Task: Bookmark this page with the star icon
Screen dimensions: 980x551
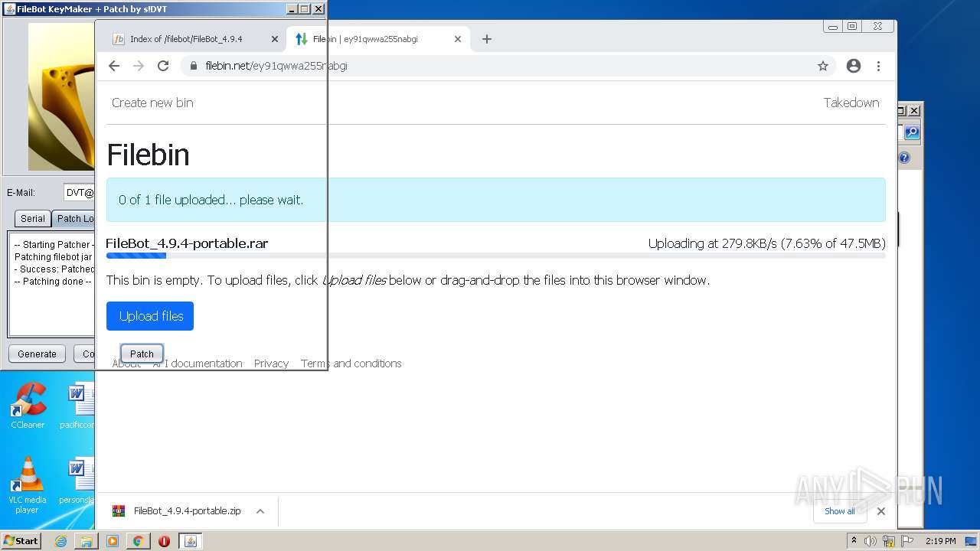Action: (823, 66)
